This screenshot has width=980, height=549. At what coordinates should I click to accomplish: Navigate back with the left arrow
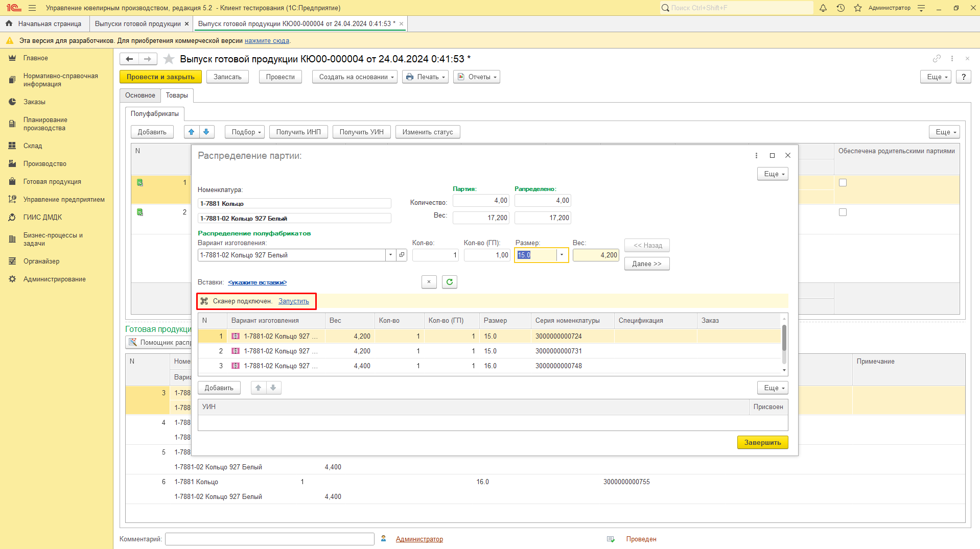point(129,59)
